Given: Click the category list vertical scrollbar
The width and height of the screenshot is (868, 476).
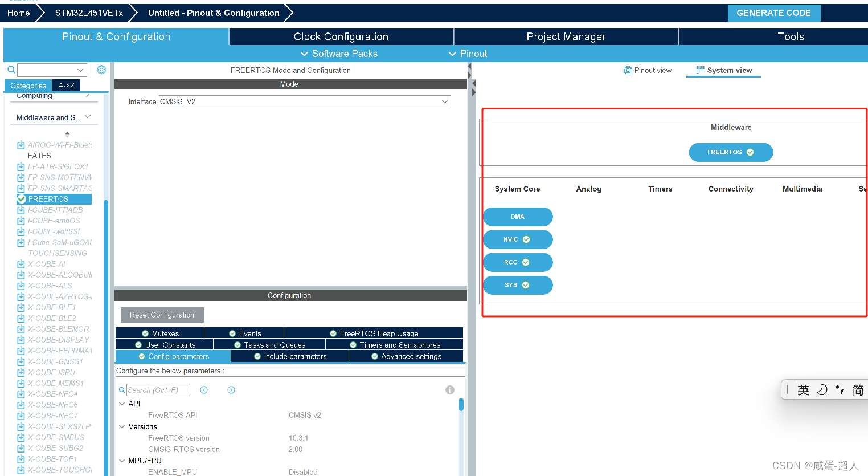Looking at the screenshot, I should [106, 336].
